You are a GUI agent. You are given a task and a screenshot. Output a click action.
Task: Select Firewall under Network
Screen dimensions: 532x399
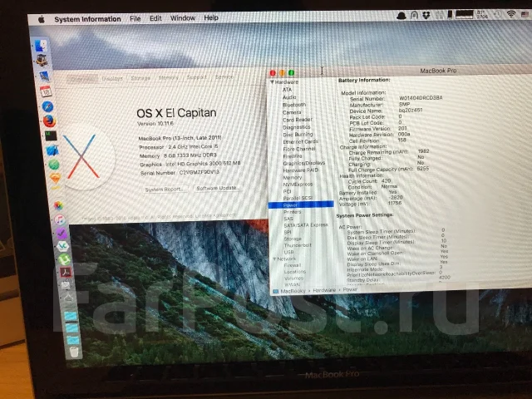(293, 265)
